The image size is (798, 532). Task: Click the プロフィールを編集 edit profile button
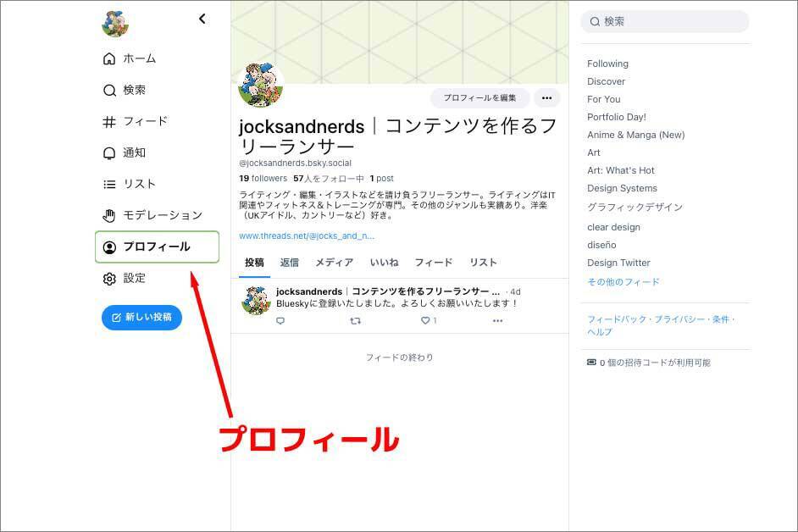480,97
